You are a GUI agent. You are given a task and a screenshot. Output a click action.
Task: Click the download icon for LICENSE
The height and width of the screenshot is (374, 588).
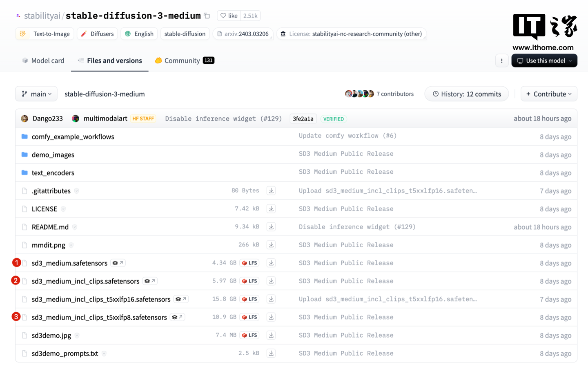click(x=271, y=209)
